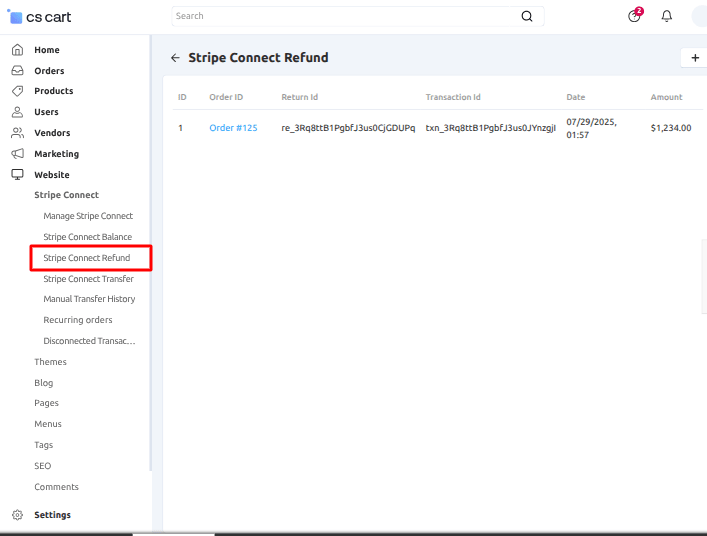Open the Users menu
Viewport: 707px width, 536px height.
46,112
